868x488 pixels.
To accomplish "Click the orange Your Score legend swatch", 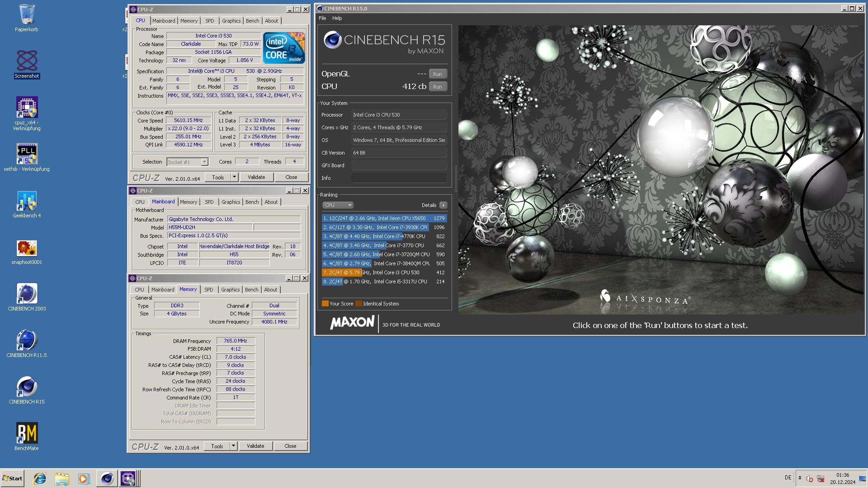I will point(325,304).
